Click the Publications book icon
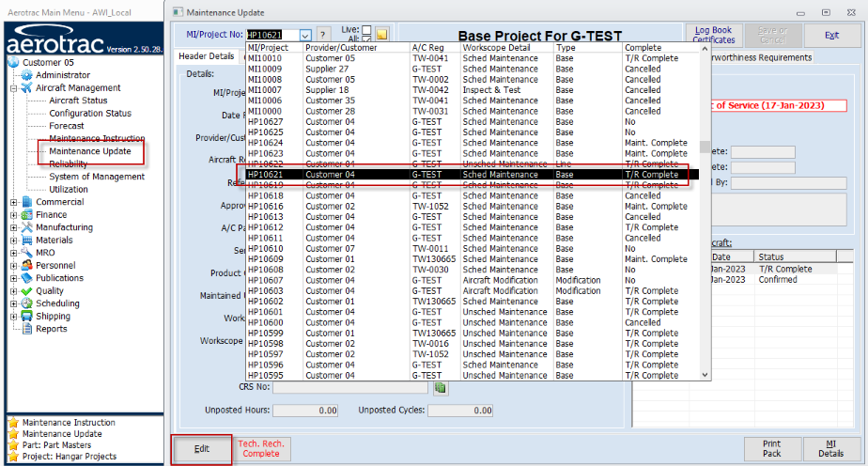 coord(26,278)
